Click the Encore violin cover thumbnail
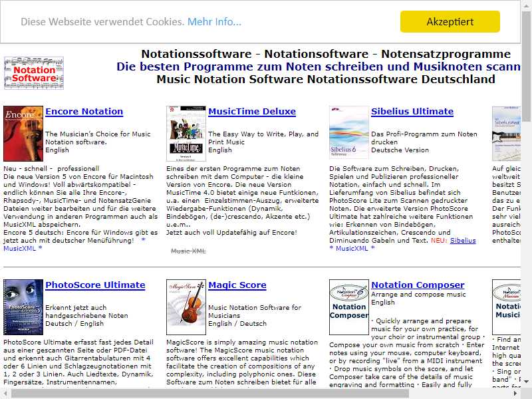Screen dimensions: 532x399 (x=23, y=134)
